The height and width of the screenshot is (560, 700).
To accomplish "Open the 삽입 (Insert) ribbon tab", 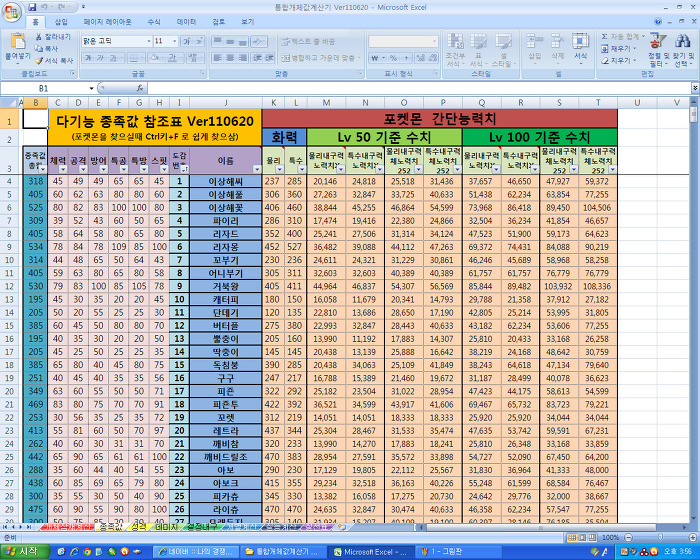I will (x=61, y=21).
